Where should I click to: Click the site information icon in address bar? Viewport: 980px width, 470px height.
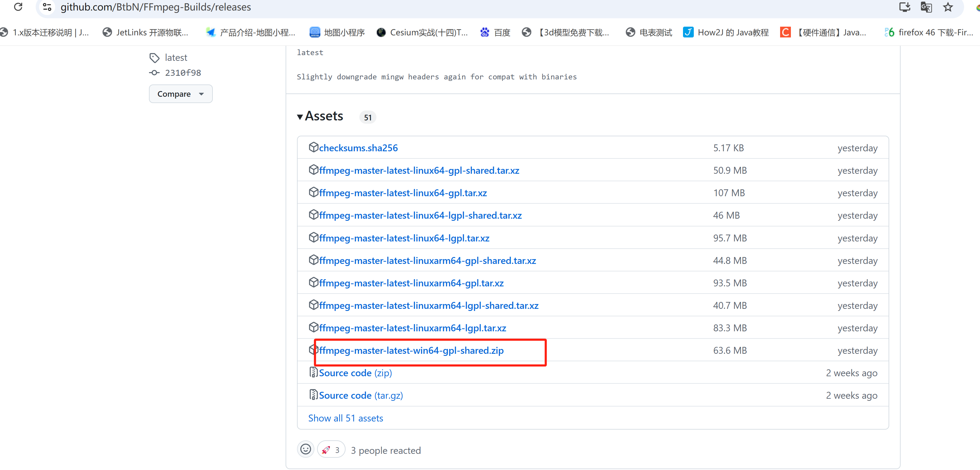click(47, 7)
